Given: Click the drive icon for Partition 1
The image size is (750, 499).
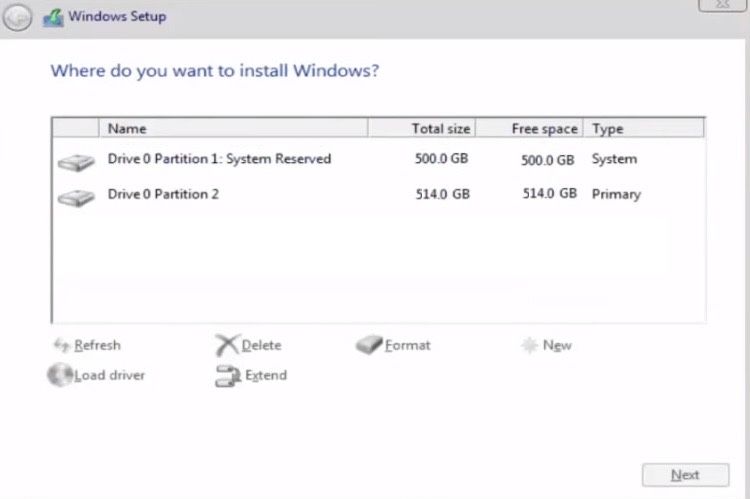Looking at the screenshot, I should point(75,162).
